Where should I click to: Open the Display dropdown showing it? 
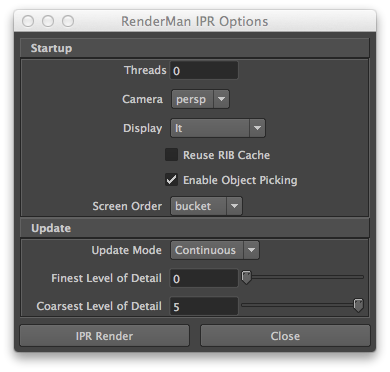(218, 128)
